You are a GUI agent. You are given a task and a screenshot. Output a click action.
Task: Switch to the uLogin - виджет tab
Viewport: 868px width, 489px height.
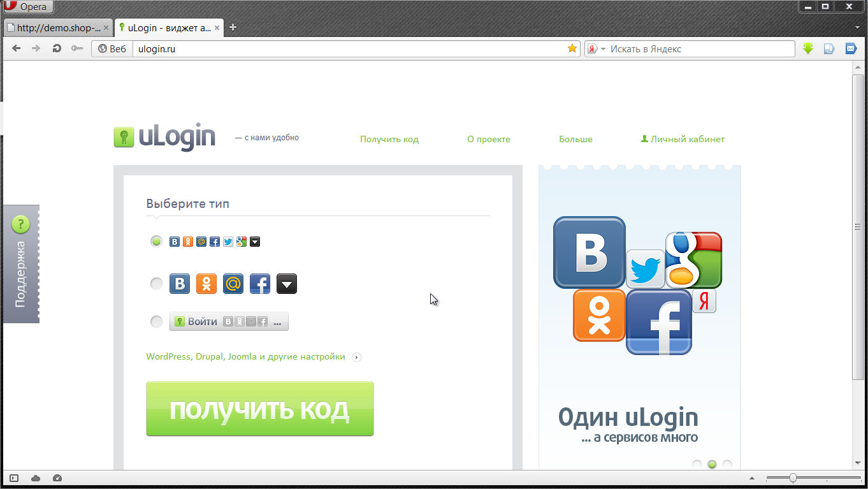coord(169,28)
